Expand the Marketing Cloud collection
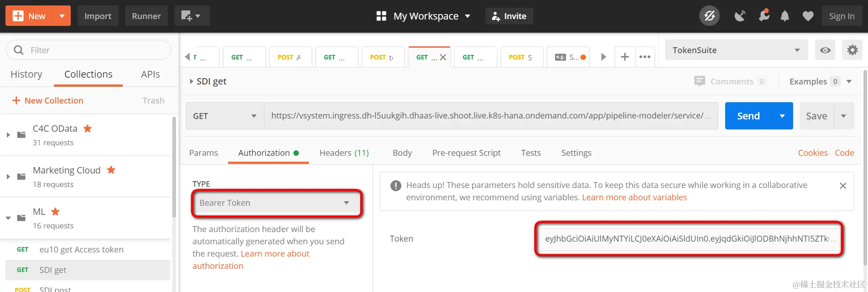The image size is (868, 292). 8,177
